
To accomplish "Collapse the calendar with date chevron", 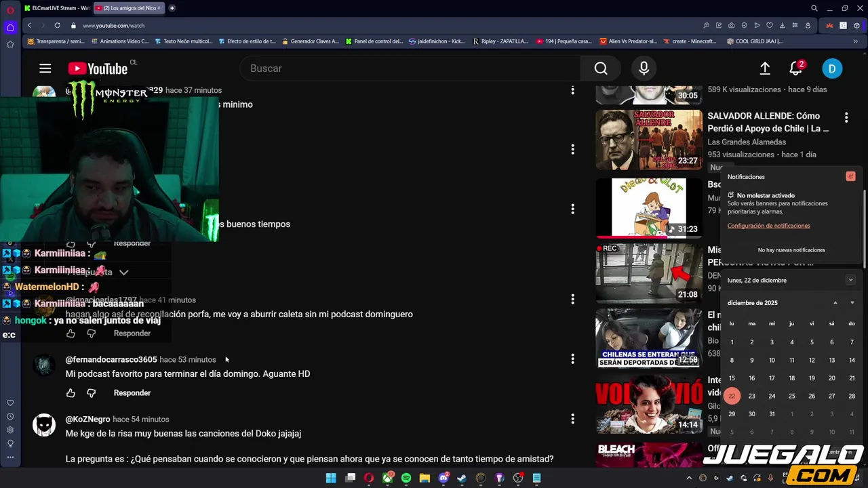I will point(850,280).
